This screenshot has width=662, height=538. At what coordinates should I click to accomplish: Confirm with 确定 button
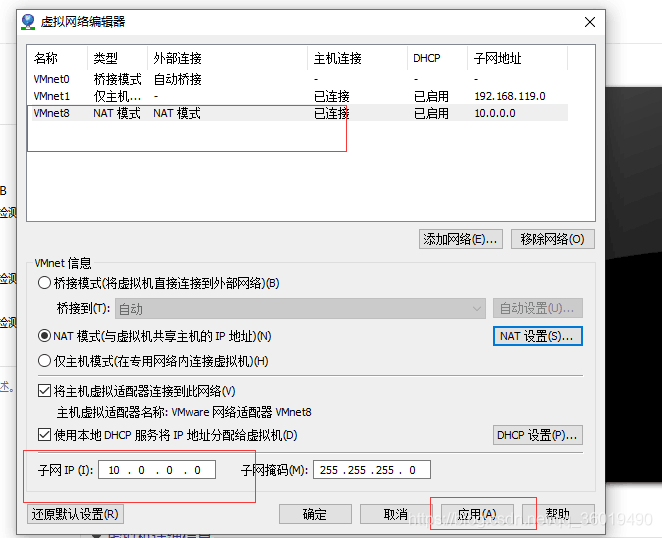[315, 514]
